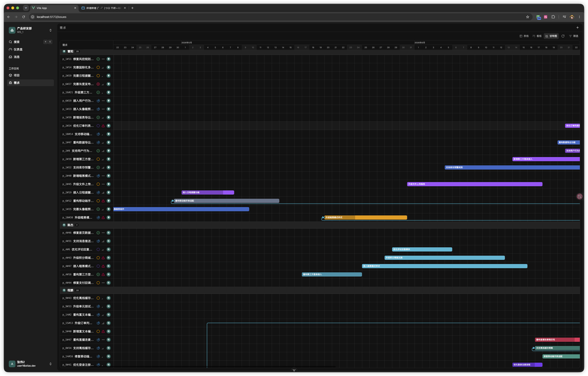Click status icon of row p_2#39
588x376 pixels.
tap(98, 159)
